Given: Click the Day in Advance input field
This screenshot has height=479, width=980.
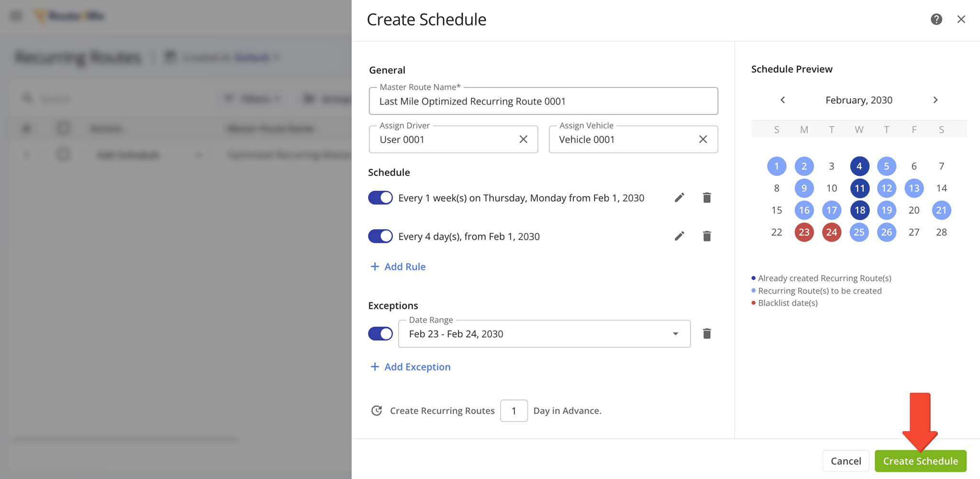Looking at the screenshot, I should click(513, 411).
